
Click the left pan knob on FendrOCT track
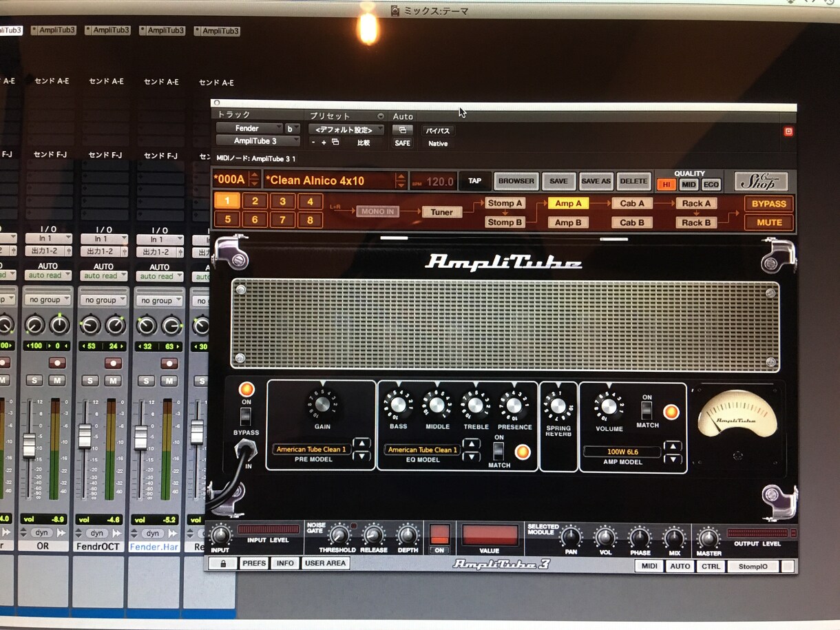click(90, 325)
